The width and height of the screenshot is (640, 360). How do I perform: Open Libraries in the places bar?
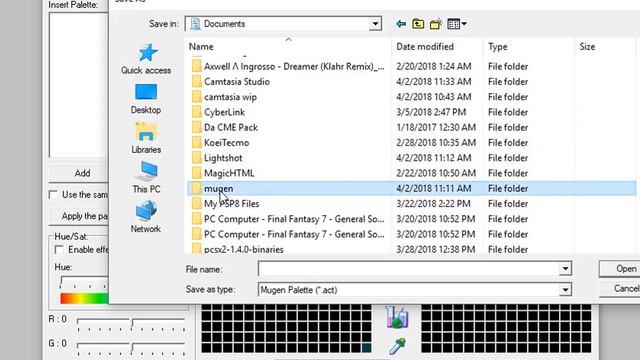click(x=146, y=139)
